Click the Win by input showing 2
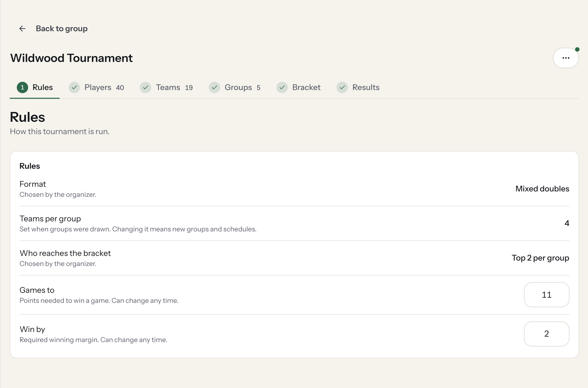Image resolution: width=588 pixels, height=388 pixels. (x=546, y=334)
